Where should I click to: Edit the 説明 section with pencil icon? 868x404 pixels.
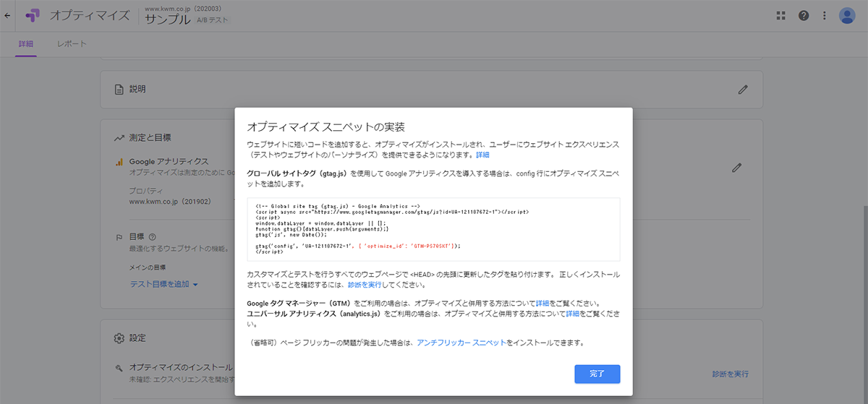(742, 90)
